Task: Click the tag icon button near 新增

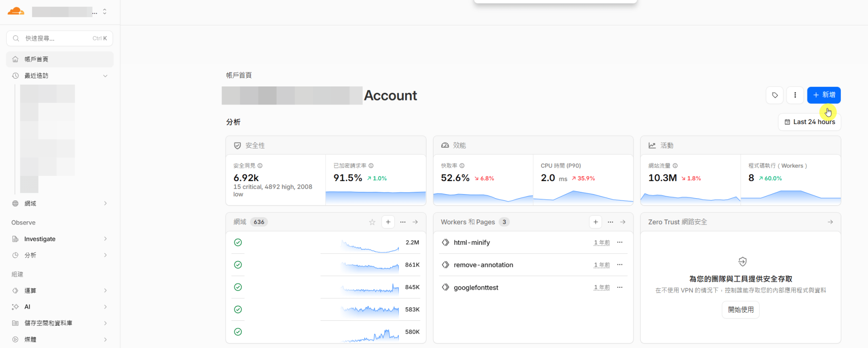Action: point(774,95)
